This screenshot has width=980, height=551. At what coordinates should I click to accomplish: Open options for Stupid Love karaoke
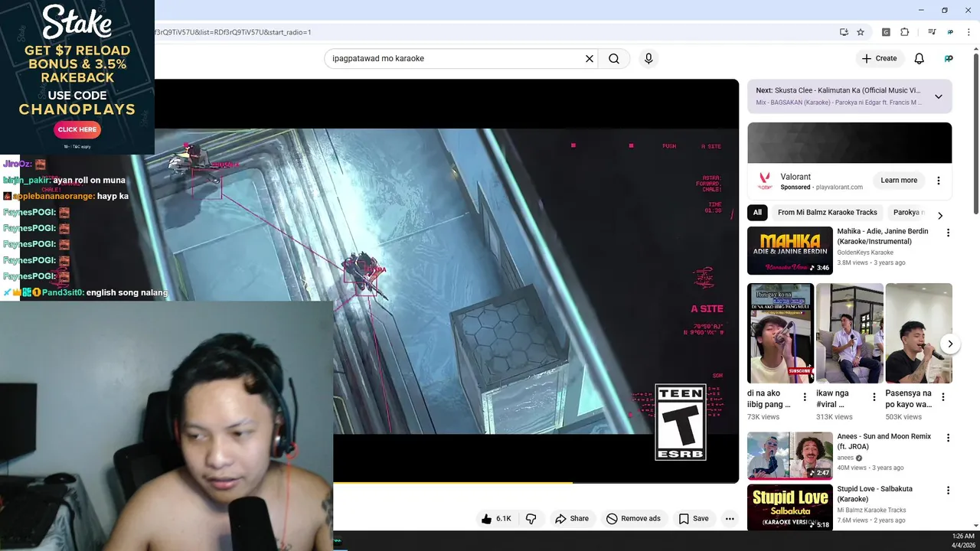948,490
